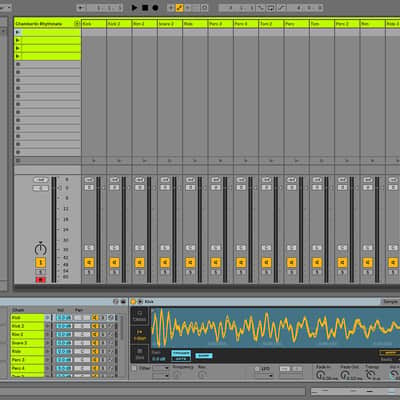This screenshot has width=400, height=400.
Task: Mute the Kick 2 mixer track
Action: coord(114,263)
